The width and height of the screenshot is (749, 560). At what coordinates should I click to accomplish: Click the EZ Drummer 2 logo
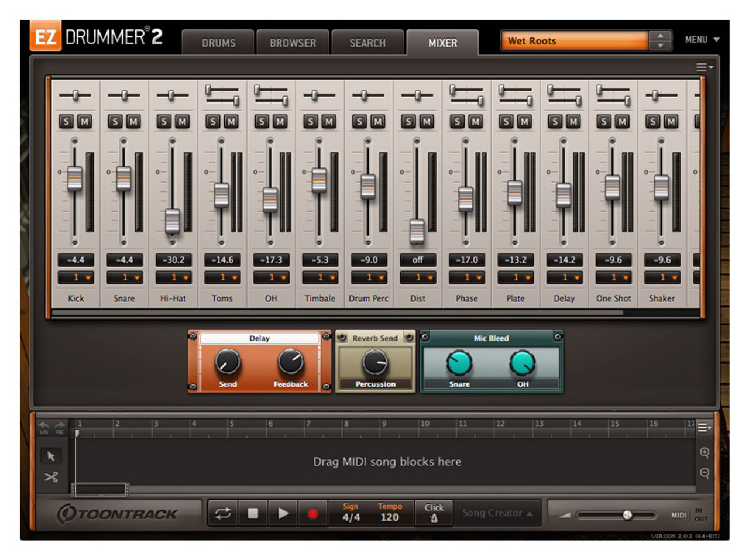pyautogui.click(x=97, y=37)
